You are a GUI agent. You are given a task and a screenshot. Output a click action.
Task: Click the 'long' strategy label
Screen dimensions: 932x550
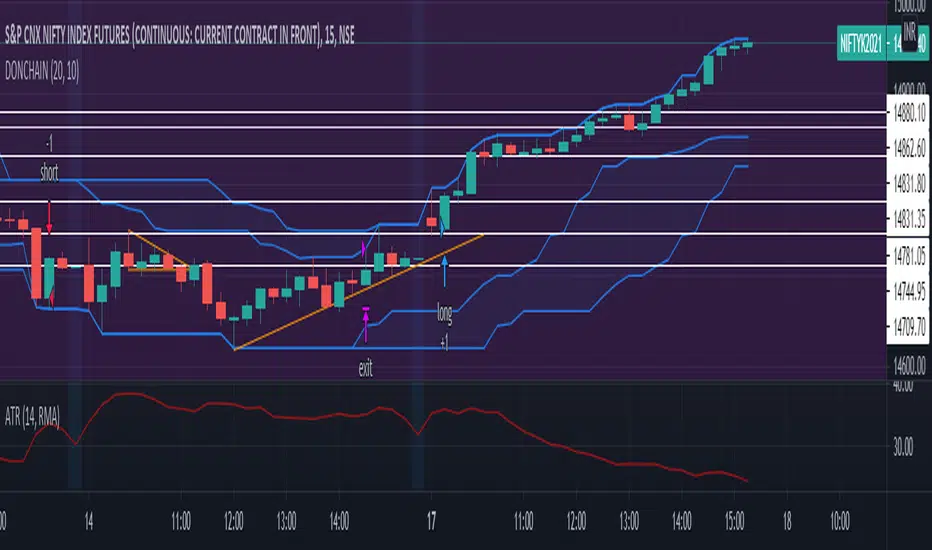[445, 312]
